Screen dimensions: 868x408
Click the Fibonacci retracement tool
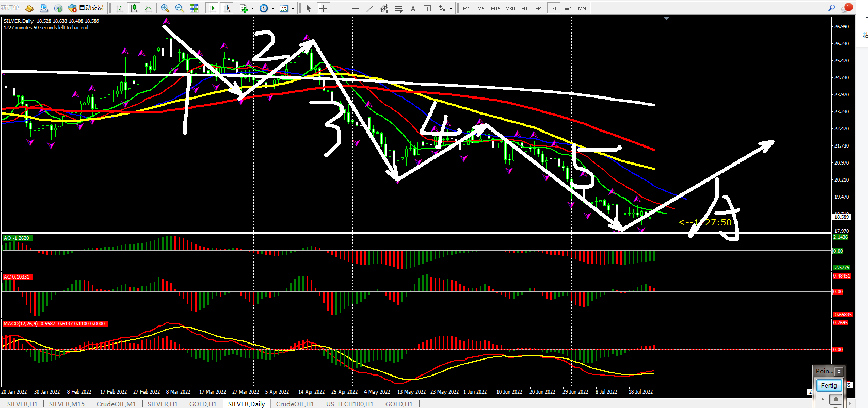[x=398, y=8]
